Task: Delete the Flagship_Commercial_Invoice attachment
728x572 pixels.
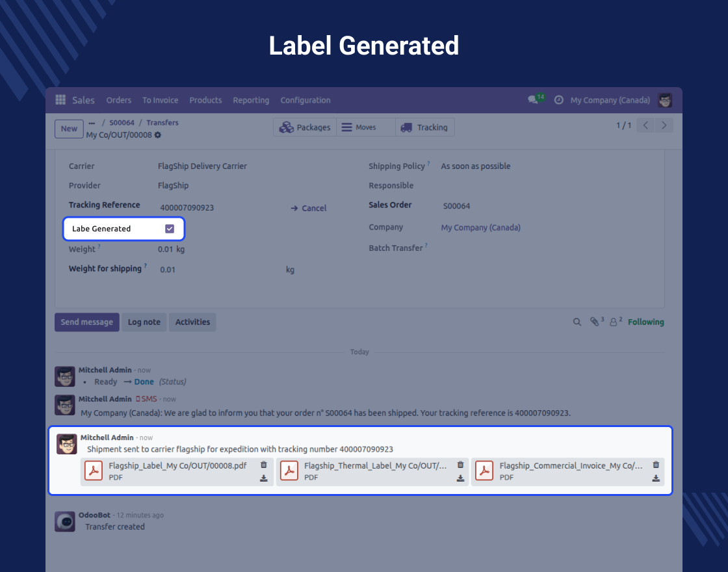Action: click(656, 465)
